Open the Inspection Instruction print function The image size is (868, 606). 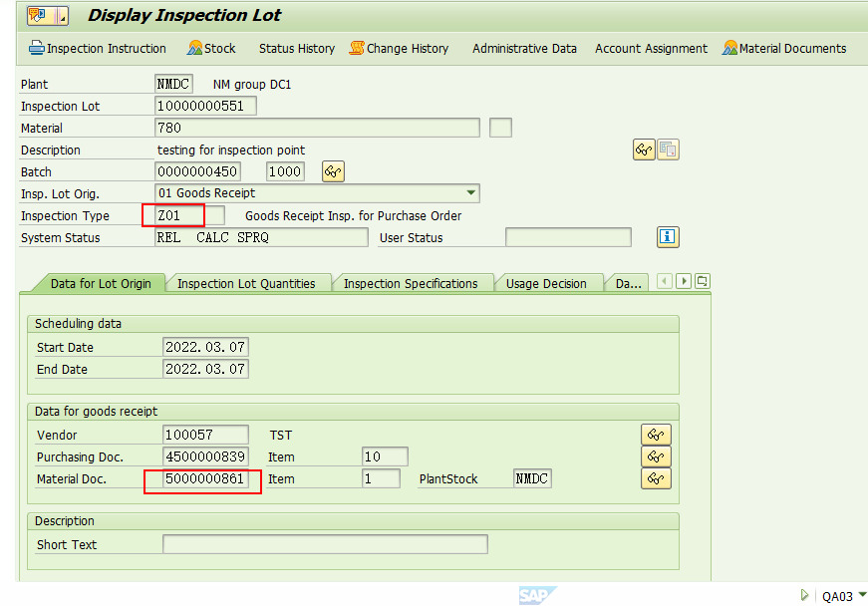point(97,48)
